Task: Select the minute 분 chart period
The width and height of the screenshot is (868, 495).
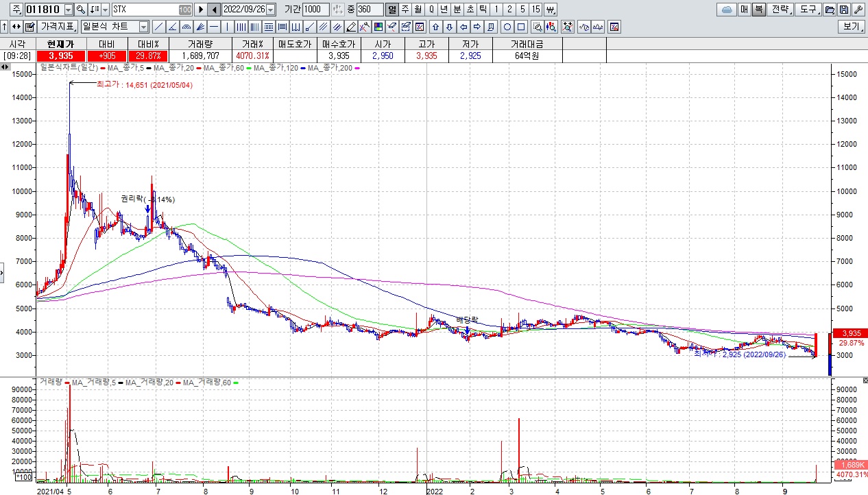Action: click(x=457, y=10)
